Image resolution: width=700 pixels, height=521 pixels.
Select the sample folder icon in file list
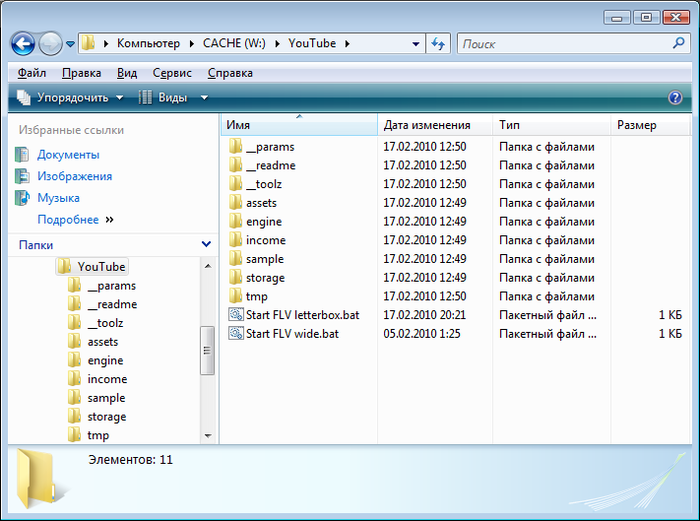click(236, 258)
